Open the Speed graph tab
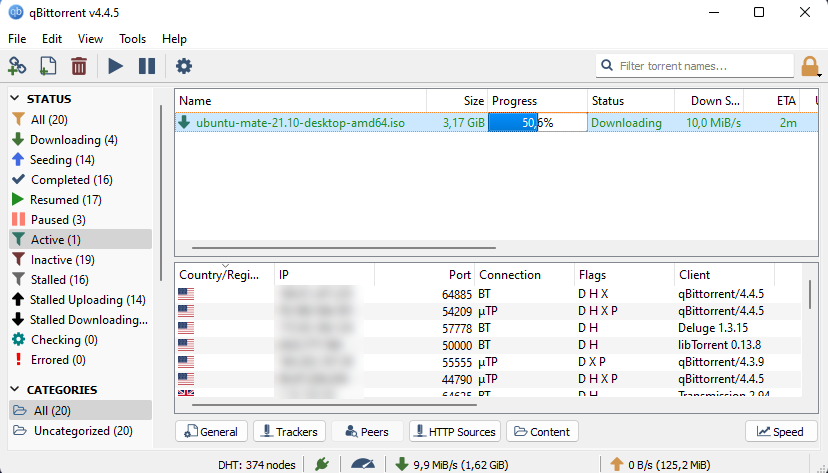Viewport: 828px width, 473px height. pos(781,431)
